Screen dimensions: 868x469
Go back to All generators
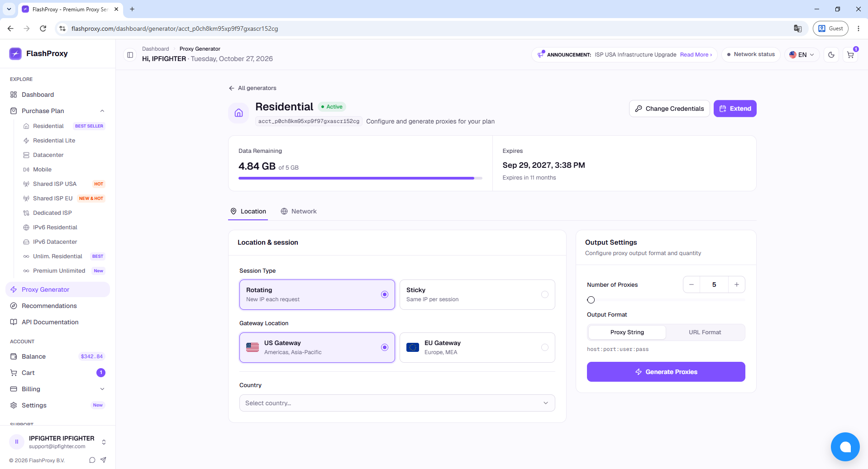tap(253, 88)
